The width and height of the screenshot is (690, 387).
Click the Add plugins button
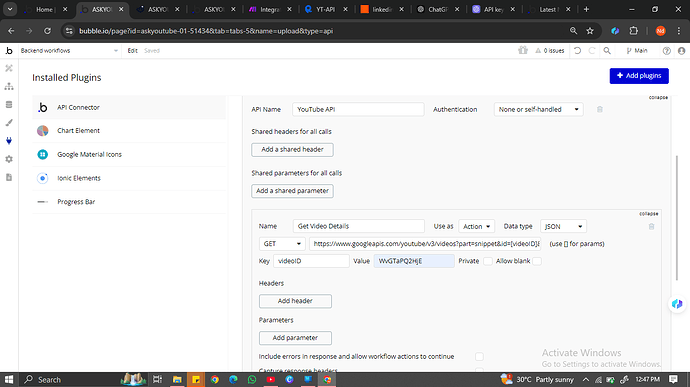(x=639, y=76)
